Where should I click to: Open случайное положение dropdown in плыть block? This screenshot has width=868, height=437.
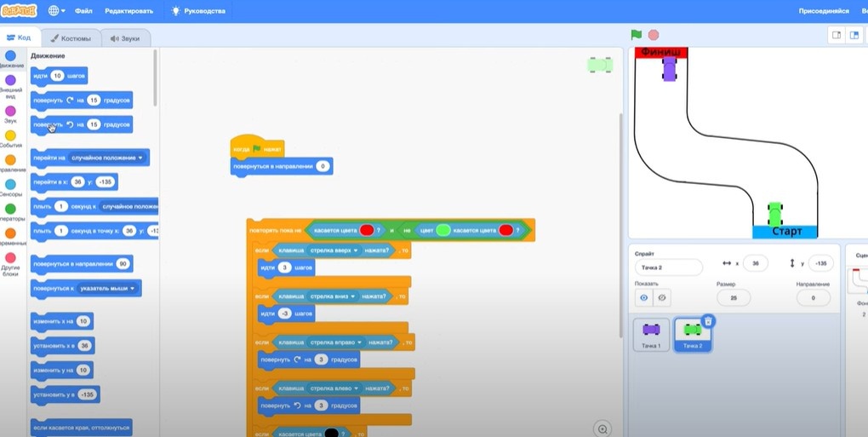click(x=129, y=207)
